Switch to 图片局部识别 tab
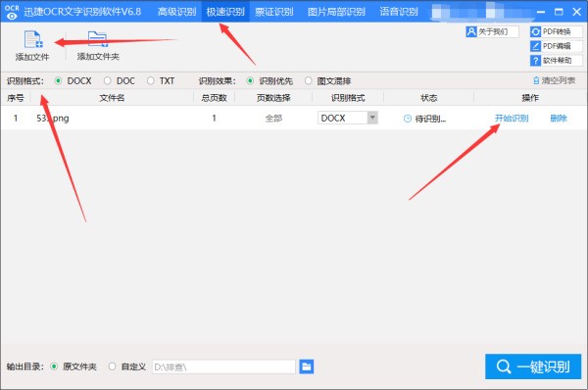The height and width of the screenshot is (390, 588). click(336, 12)
